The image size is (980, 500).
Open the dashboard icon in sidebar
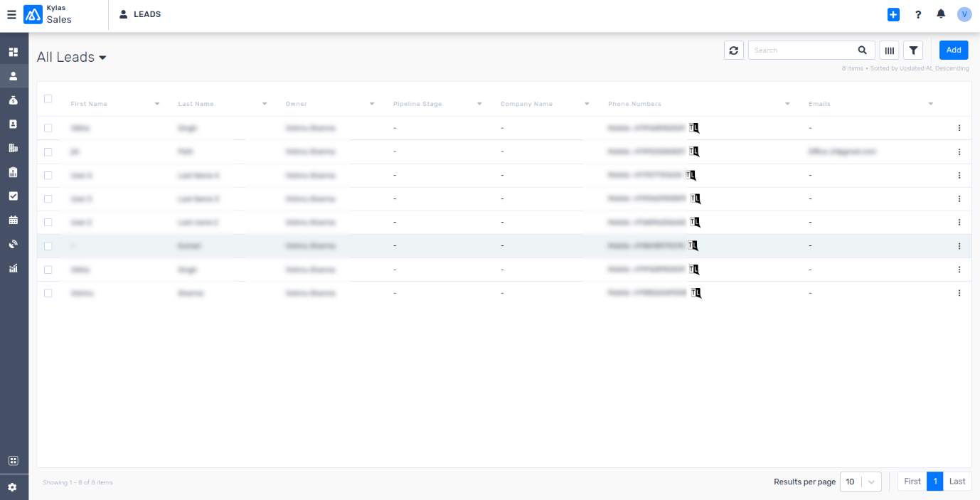tap(13, 52)
